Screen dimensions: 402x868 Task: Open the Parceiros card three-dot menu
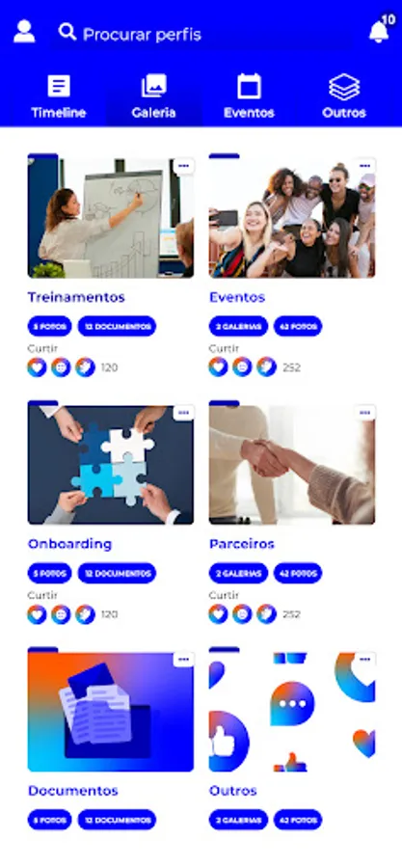coord(365,413)
